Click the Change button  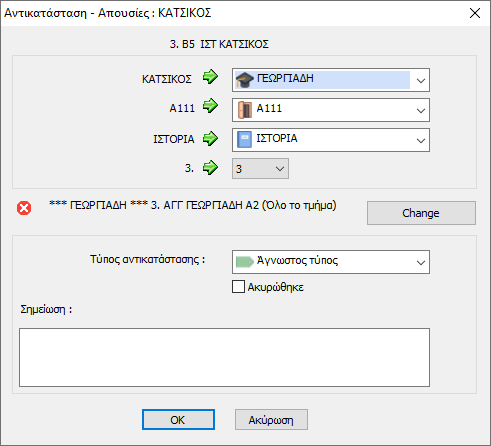[x=421, y=213]
